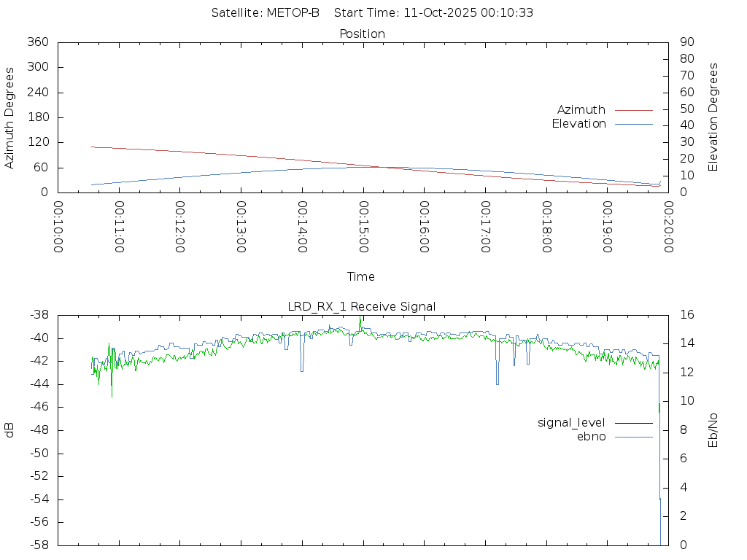The width and height of the screenshot is (747, 560).
Task: Click the Satellite: METOP-B header text
Action: [x=266, y=13]
